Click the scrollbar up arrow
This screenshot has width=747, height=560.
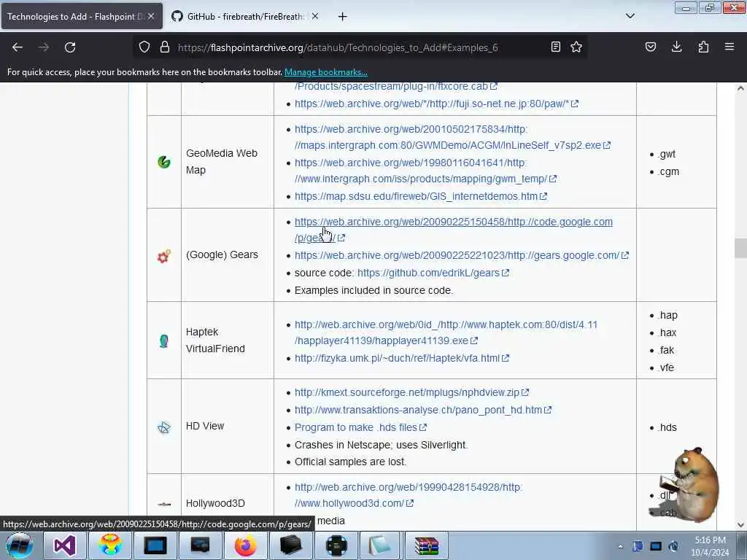coord(740,88)
